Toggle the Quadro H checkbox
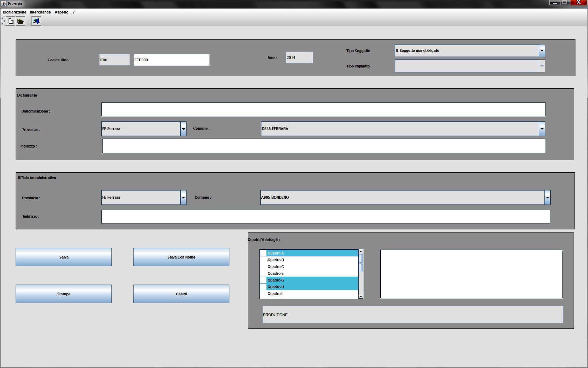588x368 pixels. pyautogui.click(x=263, y=287)
